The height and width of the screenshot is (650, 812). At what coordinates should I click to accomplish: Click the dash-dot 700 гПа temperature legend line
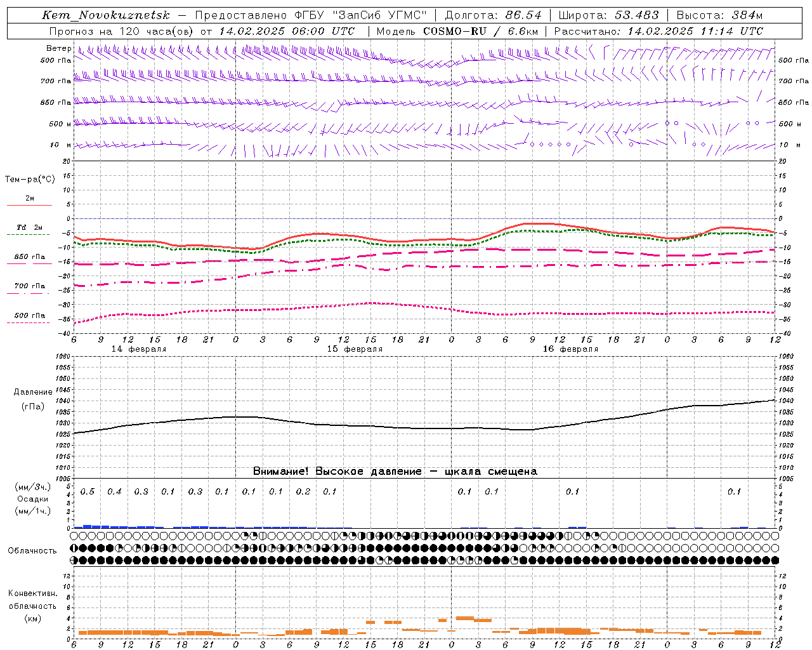pos(28,293)
